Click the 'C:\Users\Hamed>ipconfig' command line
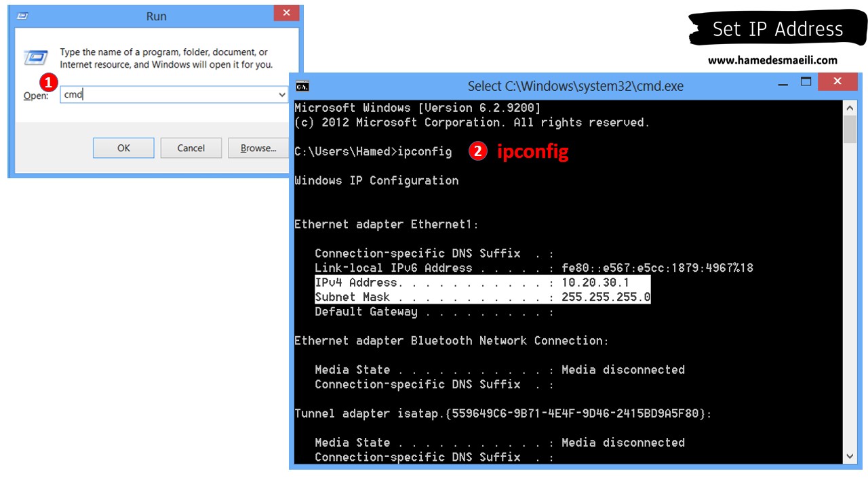 tap(373, 151)
